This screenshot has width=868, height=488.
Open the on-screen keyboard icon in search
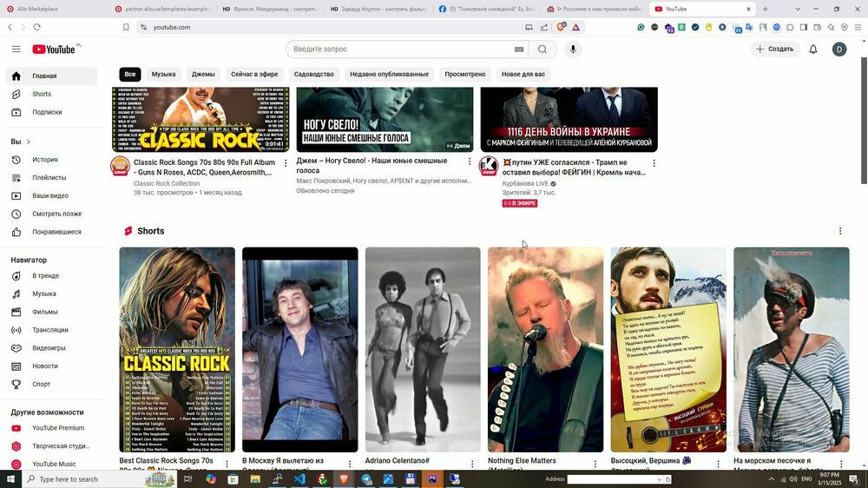tap(519, 49)
